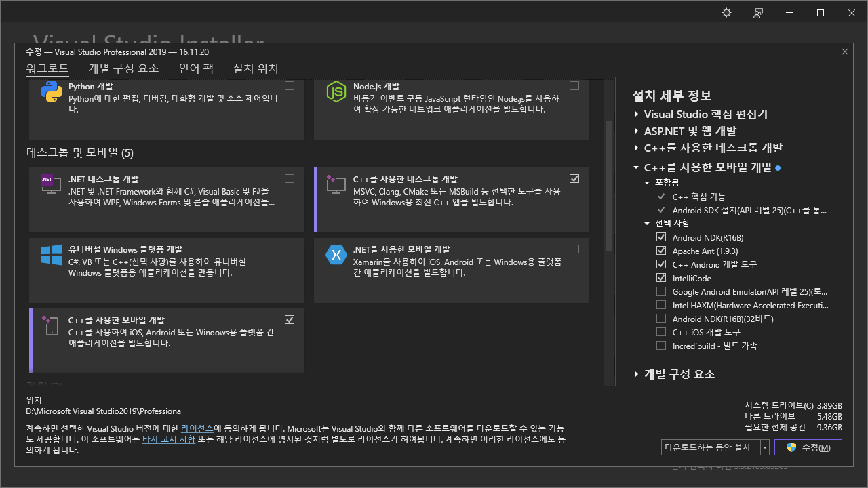
Task: Click the 다른 드라이브 5.48GB text
Action: click(x=793, y=416)
